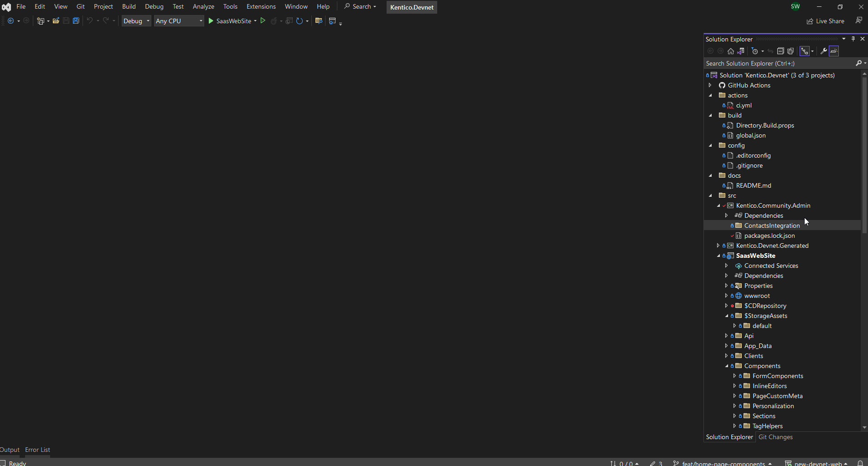Collapse the src folder
Screen dimensions: 868x466
pyautogui.click(x=710, y=195)
